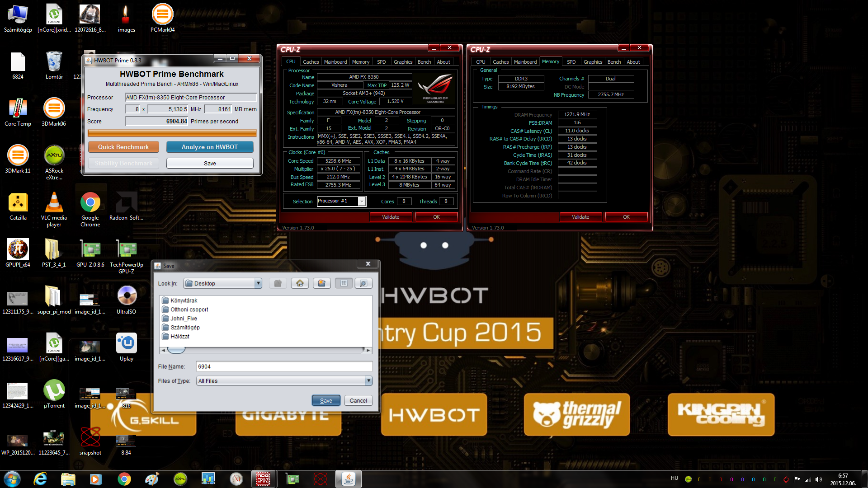Viewport: 868px width, 488px height.
Task: Launch Catzilla benchmark icon
Action: (x=18, y=206)
